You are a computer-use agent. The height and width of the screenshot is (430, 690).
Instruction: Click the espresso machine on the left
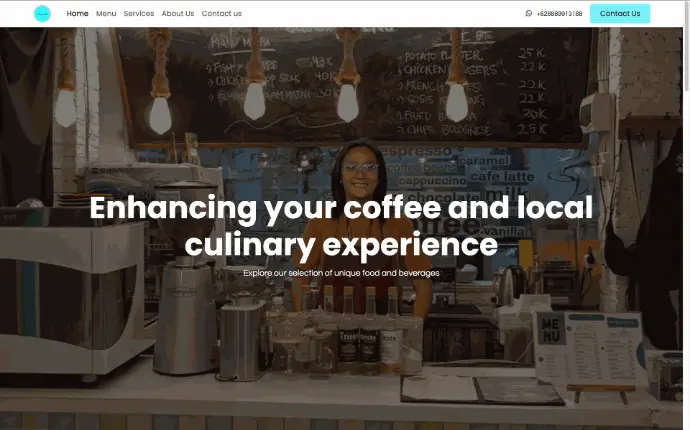tap(73, 288)
